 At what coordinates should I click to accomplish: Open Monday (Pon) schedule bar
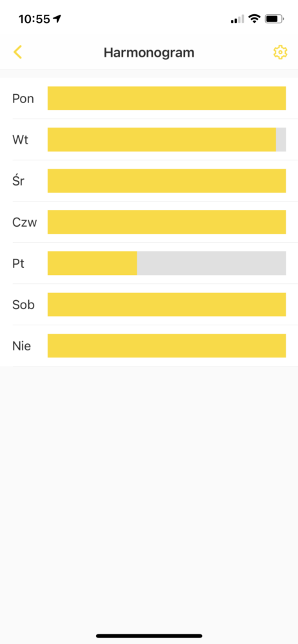point(166,99)
